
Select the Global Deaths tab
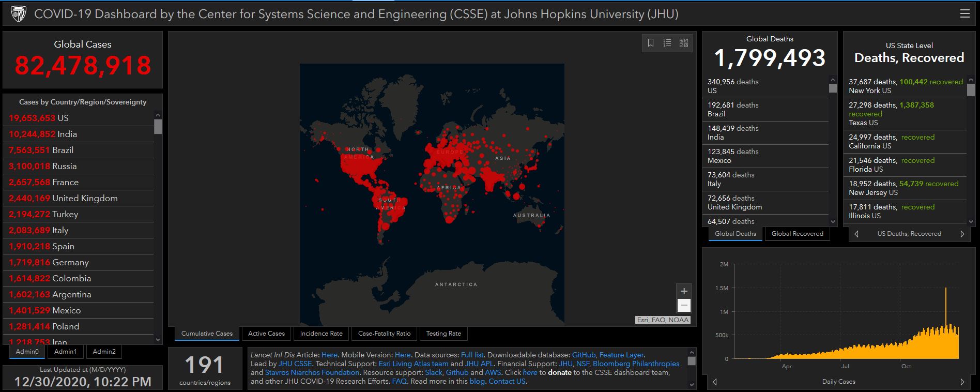736,234
